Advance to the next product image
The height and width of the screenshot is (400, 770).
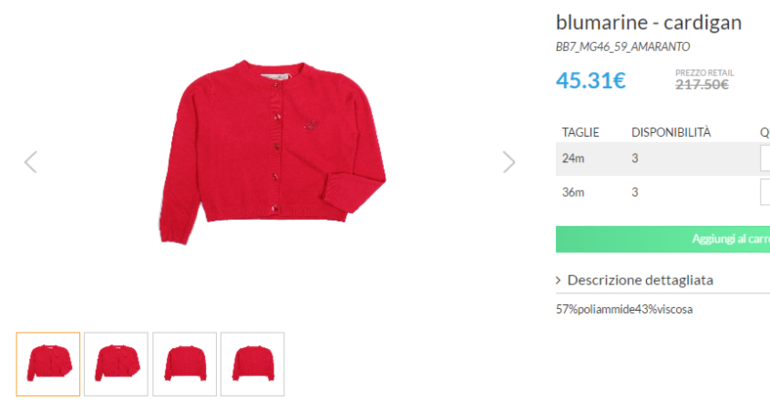(x=509, y=162)
